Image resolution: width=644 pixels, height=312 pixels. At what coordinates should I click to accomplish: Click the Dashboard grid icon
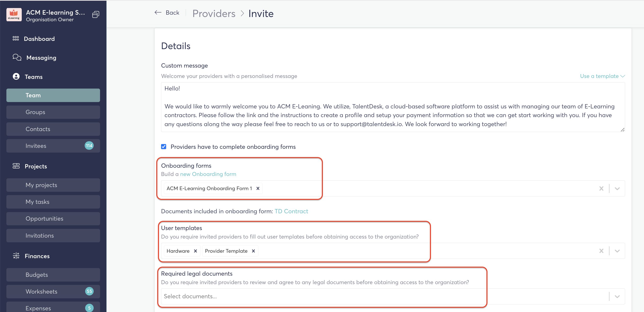[16, 38]
